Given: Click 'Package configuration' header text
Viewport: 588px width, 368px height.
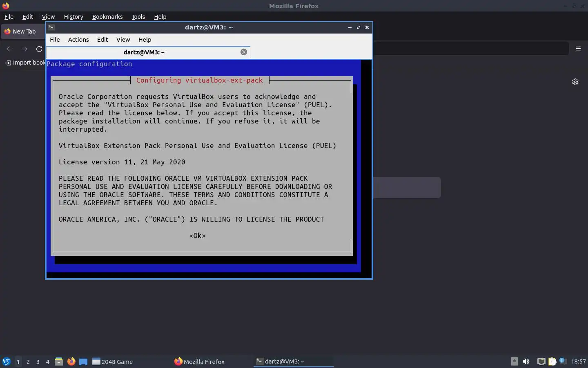Looking at the screenshot, I should pyautogui.click(x=89, y=64).
